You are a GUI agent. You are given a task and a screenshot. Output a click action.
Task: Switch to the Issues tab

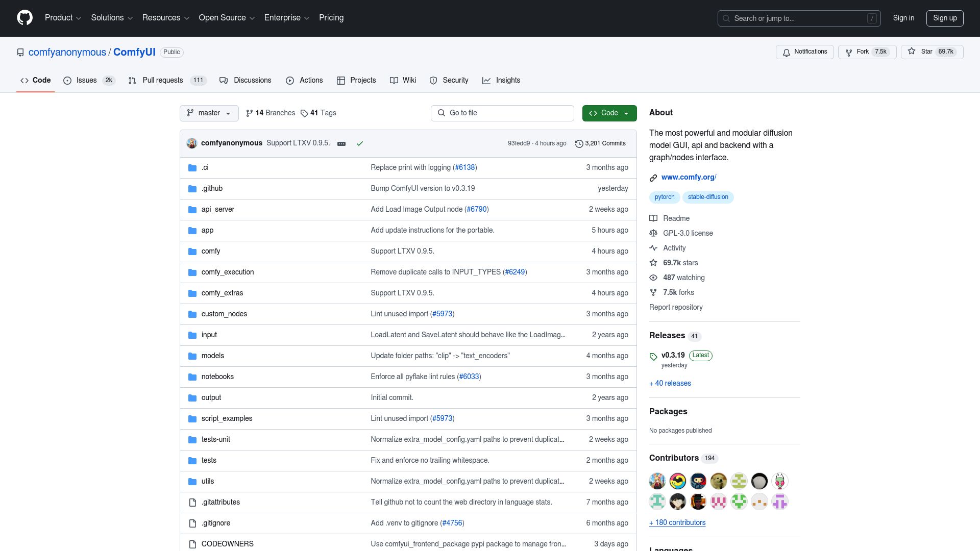(x=86, y=80)
